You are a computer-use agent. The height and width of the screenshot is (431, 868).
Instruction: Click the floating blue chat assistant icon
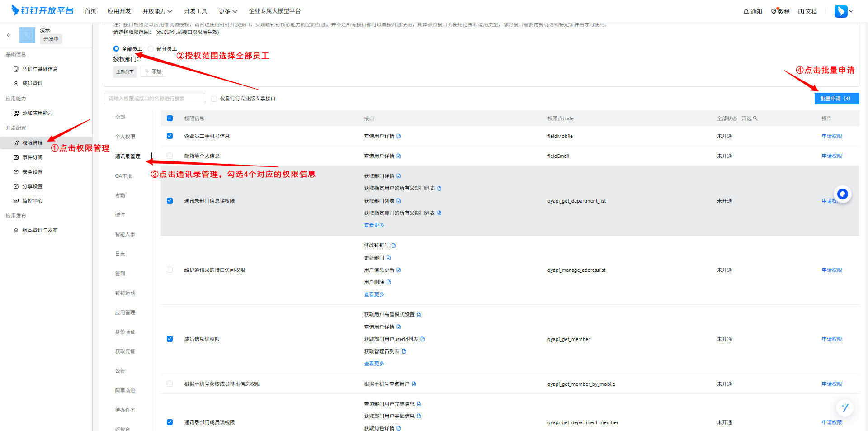coord(843,194)
